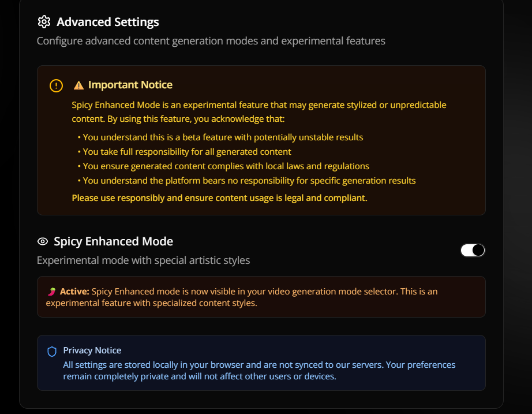Click the bold Active: label text
The image size is (532, 414).
pyautogui.click(x=74, y=292)
